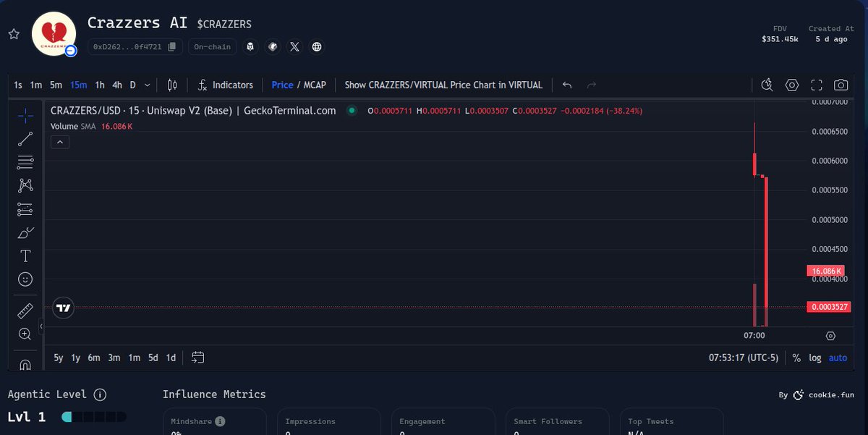Favorite Crazzers AI with the star icon

pyautogui.click(x=13, y=34)
